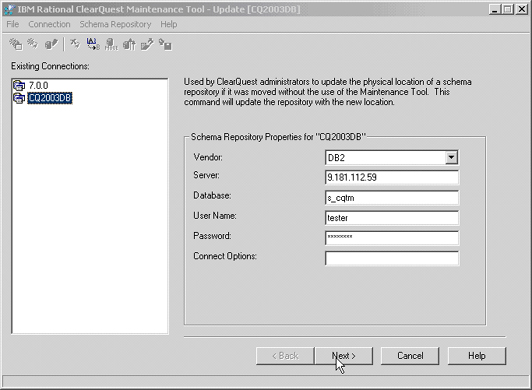
Task: Click the connection icon beside 7.0.0
Action: tap(19, 86)
